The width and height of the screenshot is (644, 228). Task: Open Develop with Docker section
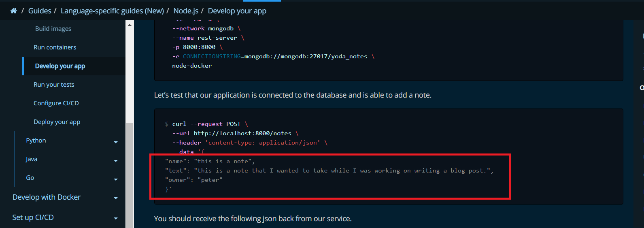click(x=47, y=197)
